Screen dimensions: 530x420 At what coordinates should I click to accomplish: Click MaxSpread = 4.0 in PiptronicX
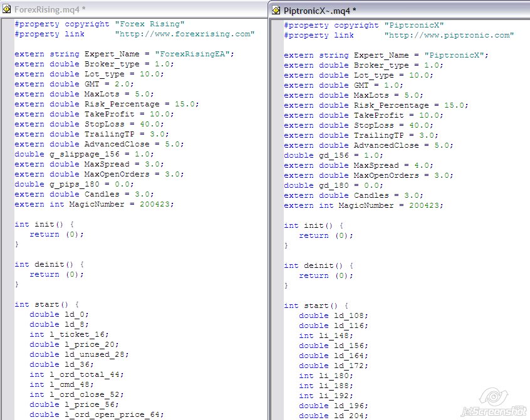click(x=358, y=166)
